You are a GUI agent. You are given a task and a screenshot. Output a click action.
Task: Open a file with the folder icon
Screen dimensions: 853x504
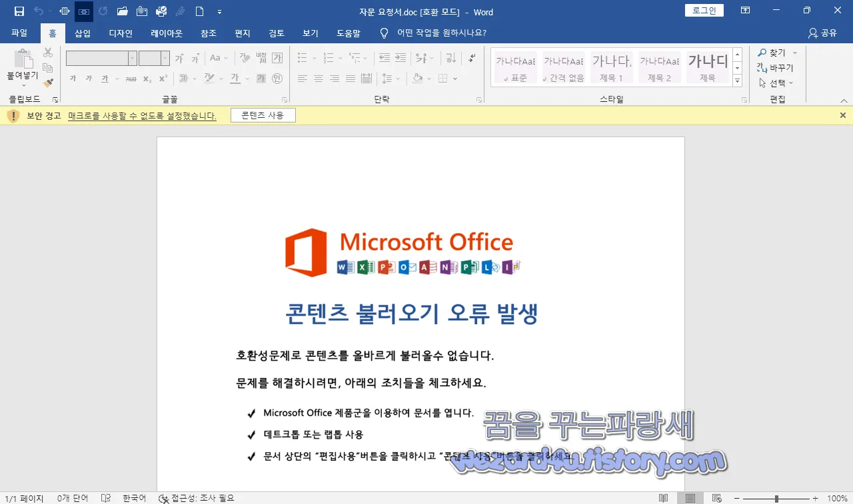point(122,11)
